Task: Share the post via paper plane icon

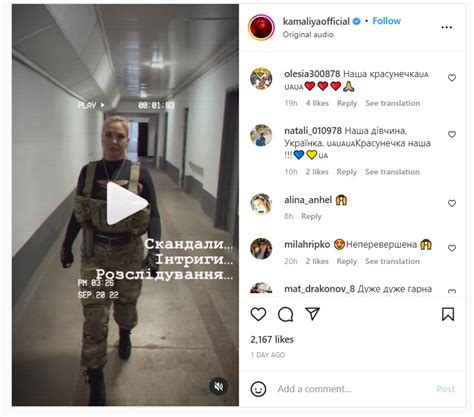Action: tap(313, 314)
